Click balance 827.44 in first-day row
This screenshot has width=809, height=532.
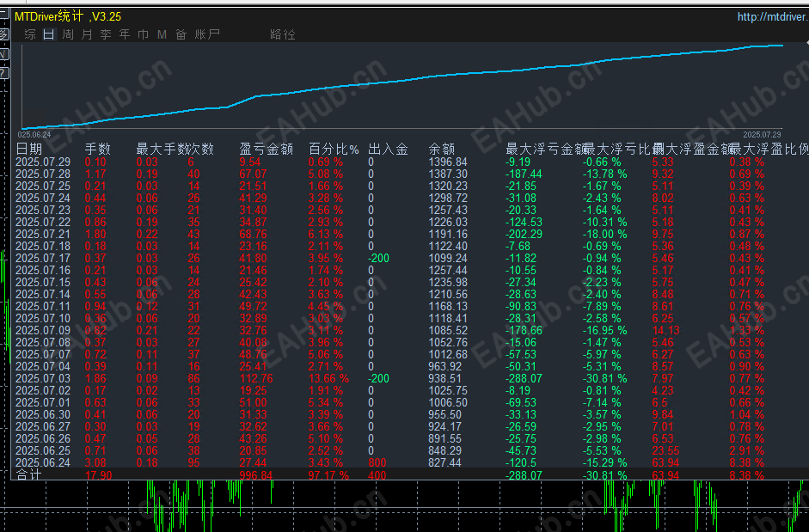[444, 463]
